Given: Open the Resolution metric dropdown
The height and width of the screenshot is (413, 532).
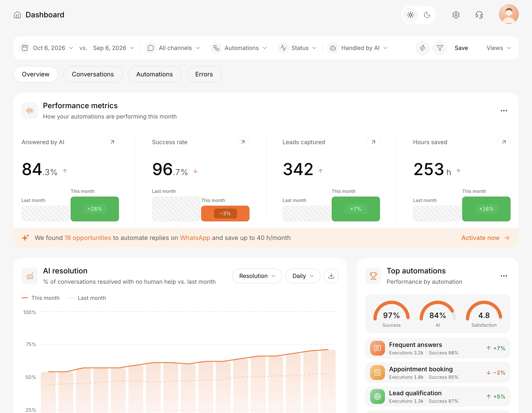Looking at the screenshot, I should pos(257,276).
